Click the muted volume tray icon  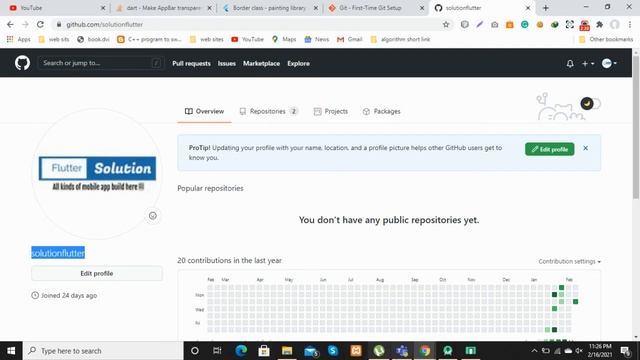click(x=579, y=351)
